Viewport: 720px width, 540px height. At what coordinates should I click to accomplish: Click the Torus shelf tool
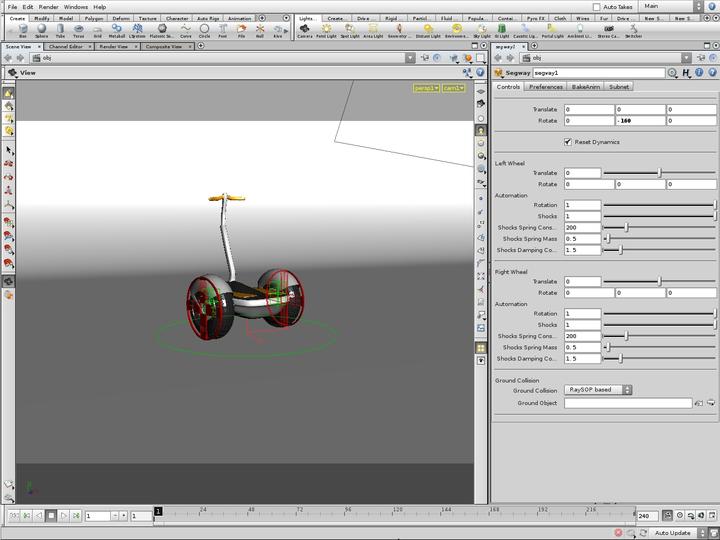pos(78,30)
